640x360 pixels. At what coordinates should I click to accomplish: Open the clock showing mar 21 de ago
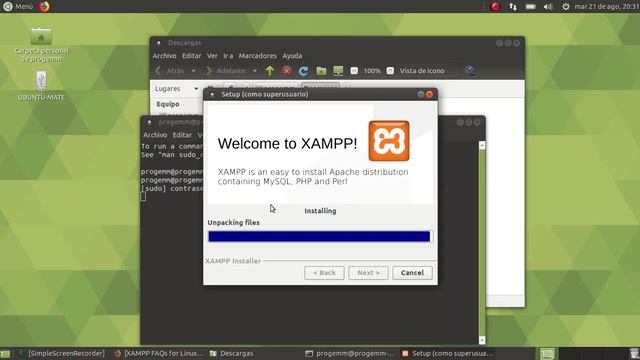pyautogui.click(x=607, y=7)
